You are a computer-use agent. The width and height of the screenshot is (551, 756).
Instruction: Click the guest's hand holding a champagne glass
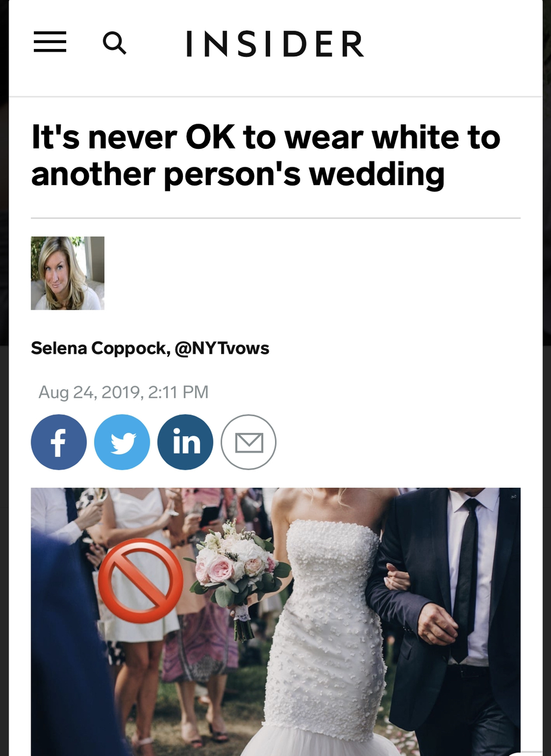[91, 511]
